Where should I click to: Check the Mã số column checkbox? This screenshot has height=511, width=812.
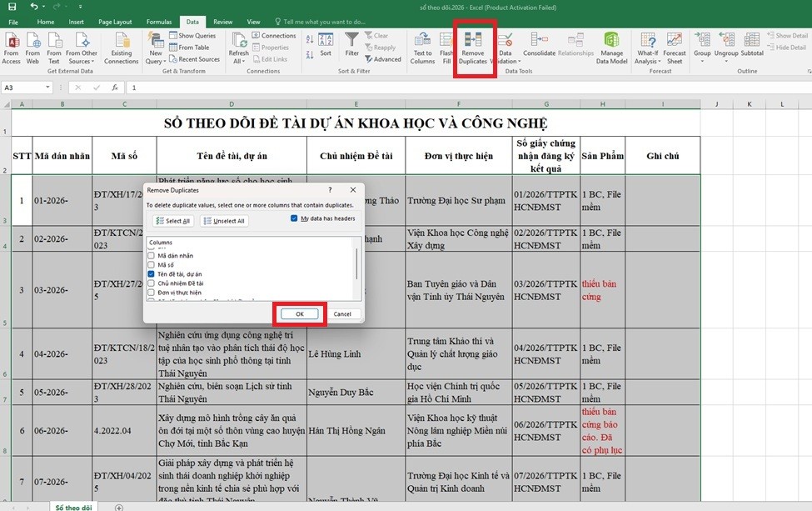point(152,265)
